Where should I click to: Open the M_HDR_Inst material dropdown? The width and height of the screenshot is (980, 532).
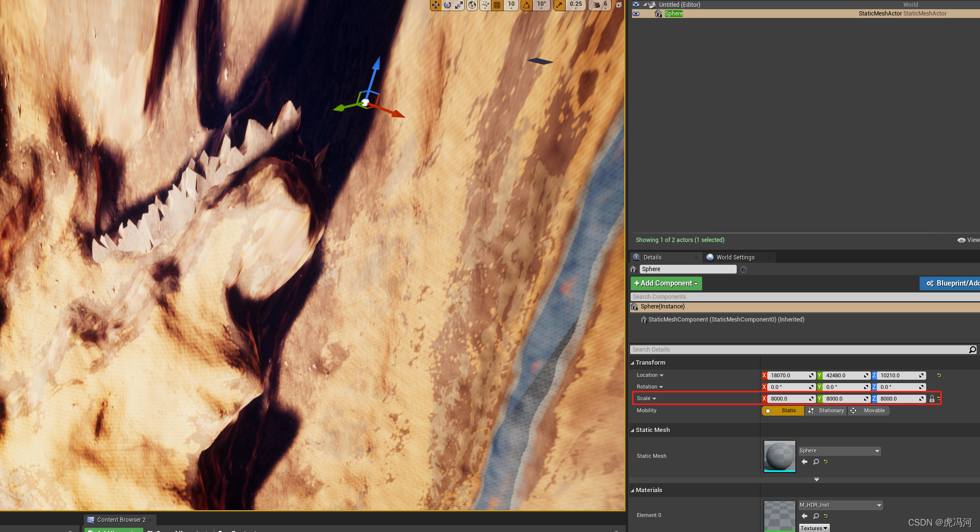click(840, 505)
